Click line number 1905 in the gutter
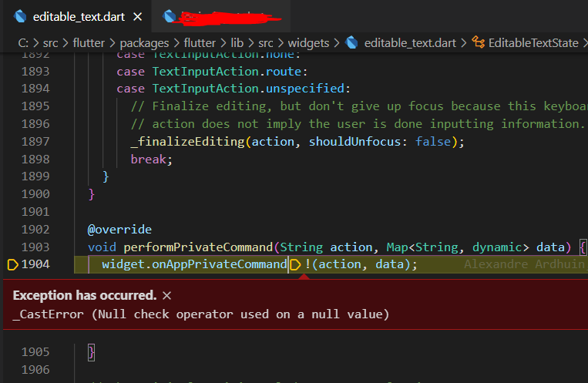 coord(35,352)
